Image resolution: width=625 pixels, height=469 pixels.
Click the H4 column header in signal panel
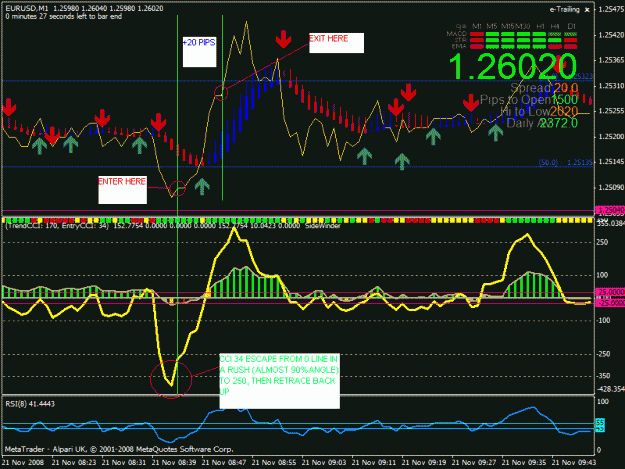555,26
